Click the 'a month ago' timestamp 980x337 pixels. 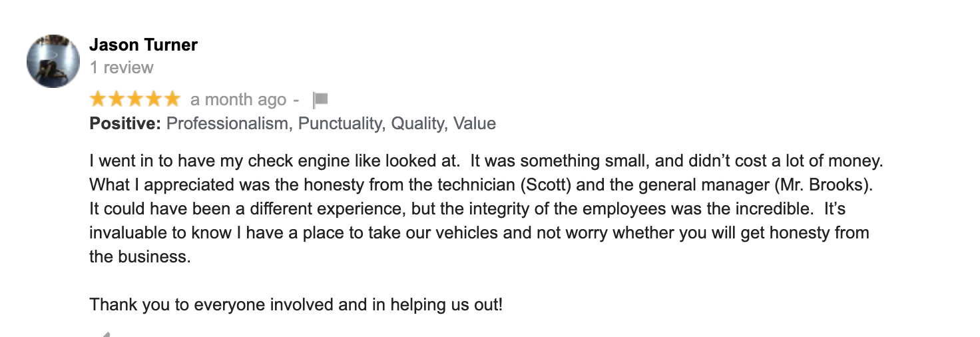click(x=238, y=100)
